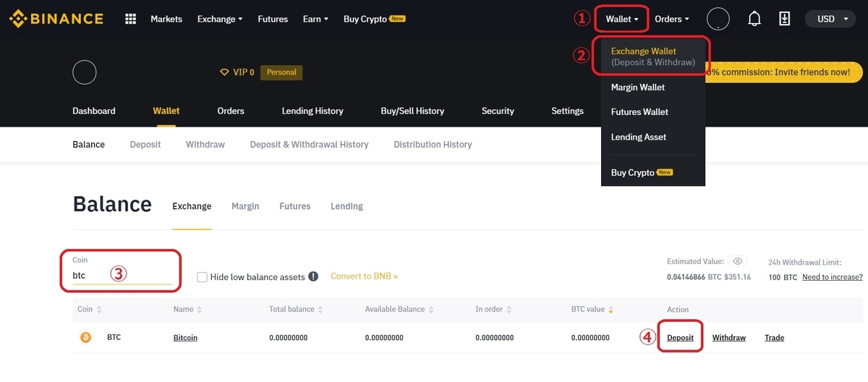Open the Earn dropdown menu
Viewport: 868px width, 382px height.
point(315,19)
